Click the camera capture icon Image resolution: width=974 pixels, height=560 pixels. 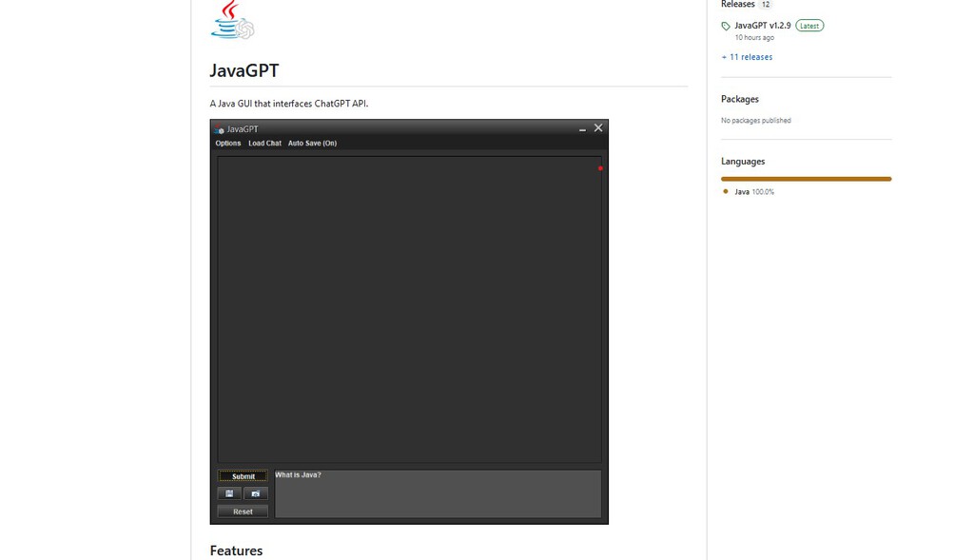pyautogui.click(x=256, y=493)
